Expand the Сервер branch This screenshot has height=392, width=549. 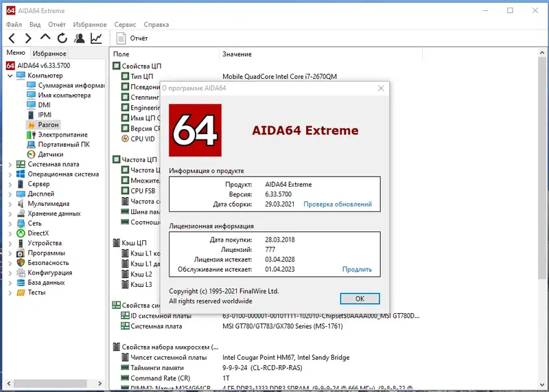click(10, 184)
